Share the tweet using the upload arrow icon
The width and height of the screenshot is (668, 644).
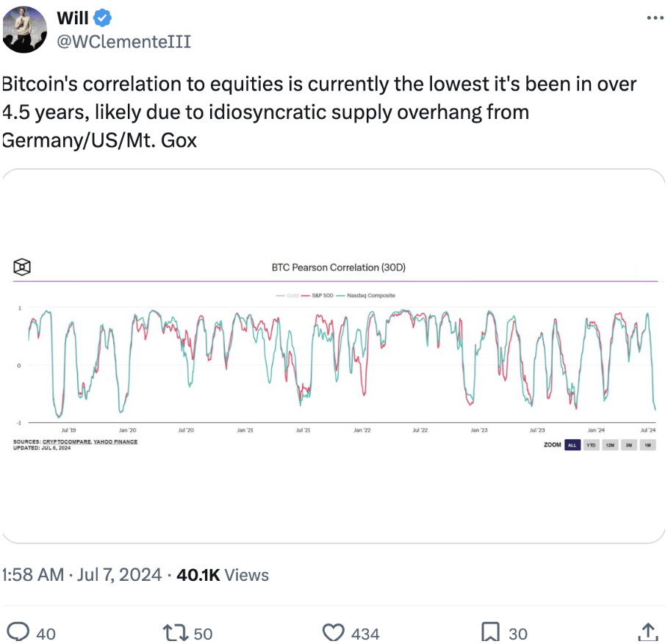point(648,632)
